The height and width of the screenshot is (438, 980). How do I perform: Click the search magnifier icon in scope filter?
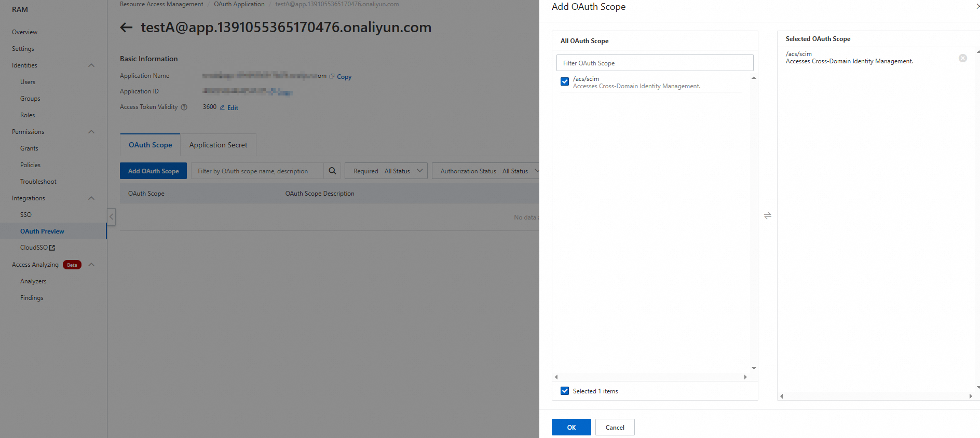point(332,171)
